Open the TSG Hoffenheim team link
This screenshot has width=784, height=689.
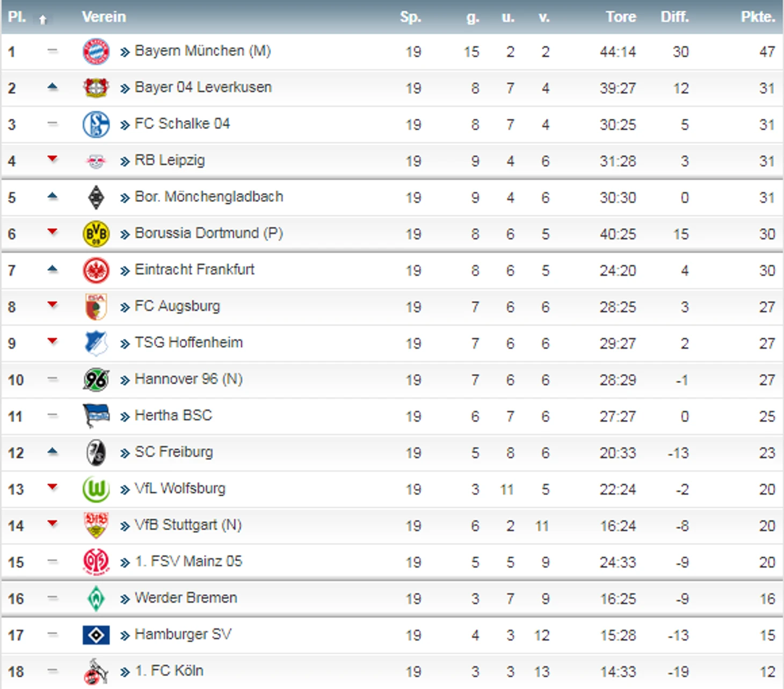[x=188, y=343]
